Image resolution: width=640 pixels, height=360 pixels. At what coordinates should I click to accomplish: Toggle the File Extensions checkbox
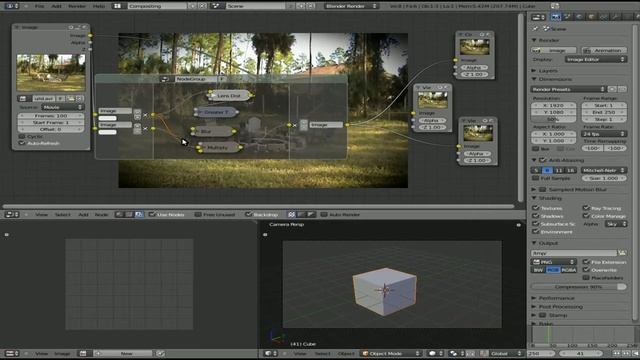(x=586, y=262)
